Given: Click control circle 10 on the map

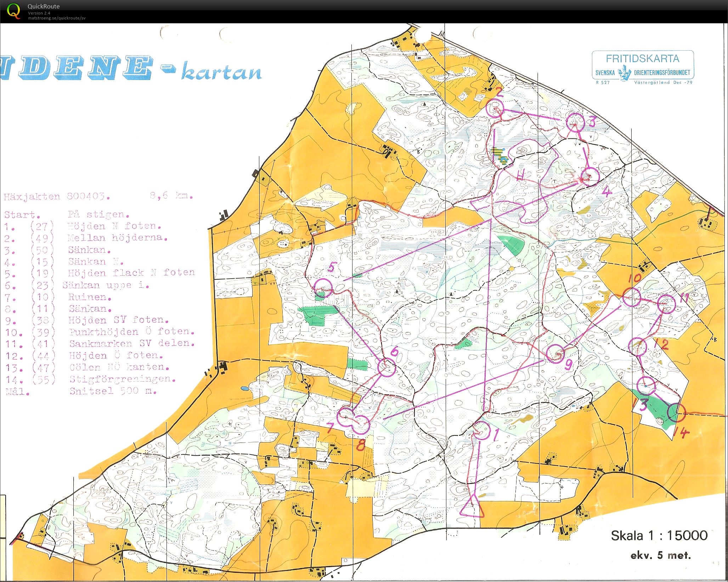Looking at the screenshot, I should tap(631, 297).
